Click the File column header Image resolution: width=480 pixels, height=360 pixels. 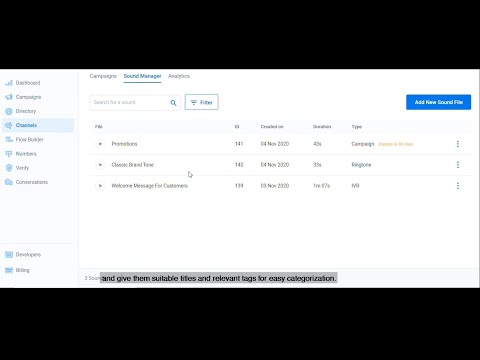[99, 127]
